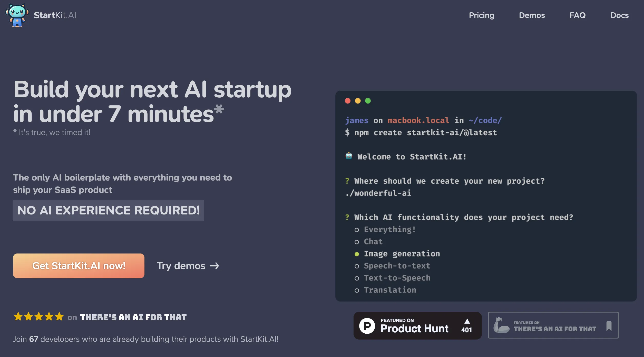644x357 pixels.
Task: Click the bookmark icon on AI For That badge
Action: (609, 326)
